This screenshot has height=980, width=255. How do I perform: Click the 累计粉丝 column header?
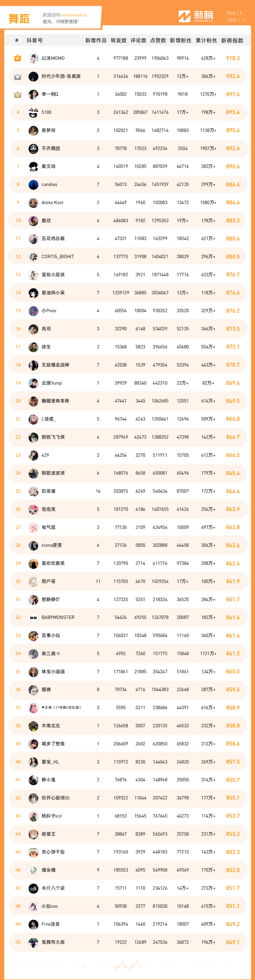tap(206, 40)
